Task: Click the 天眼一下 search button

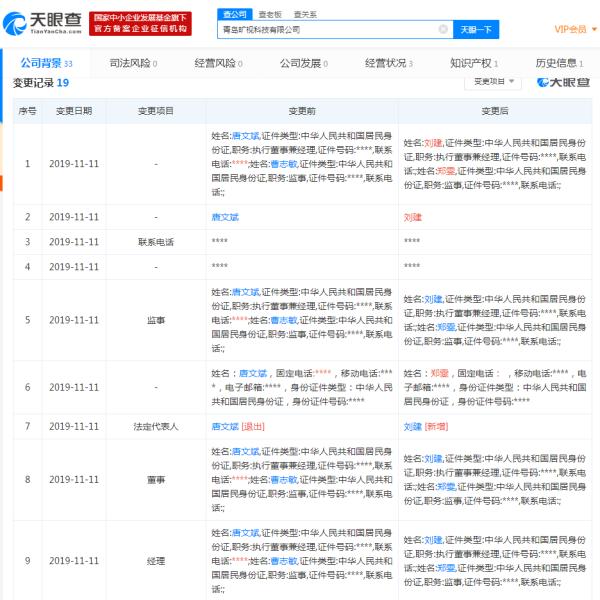Action: 476,29
